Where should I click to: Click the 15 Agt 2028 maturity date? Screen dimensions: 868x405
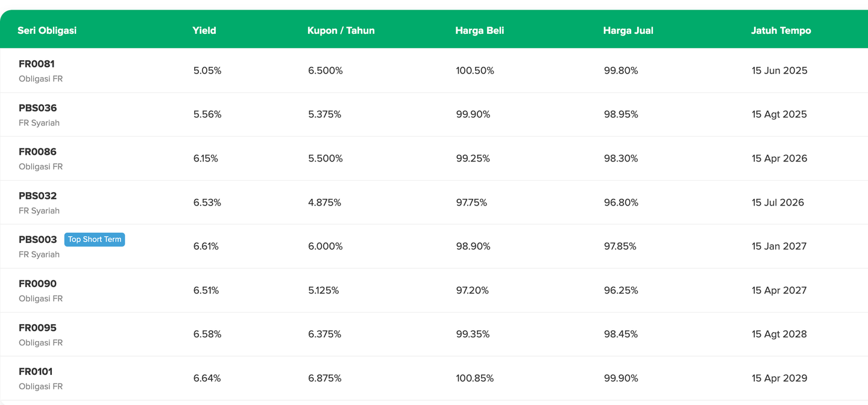[779, 334]
